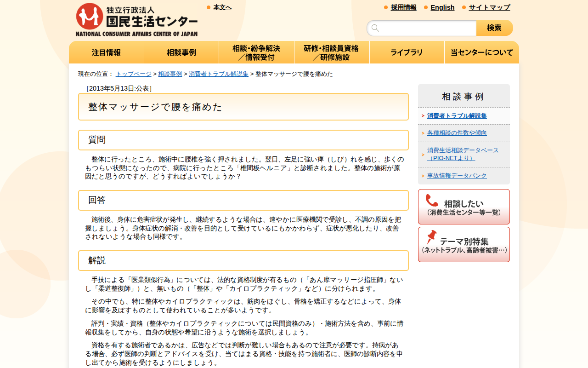Click the 質問 section heading
The width and height of the screenshot is (588, 368).
pyautogui.click(x=97, y=140)
